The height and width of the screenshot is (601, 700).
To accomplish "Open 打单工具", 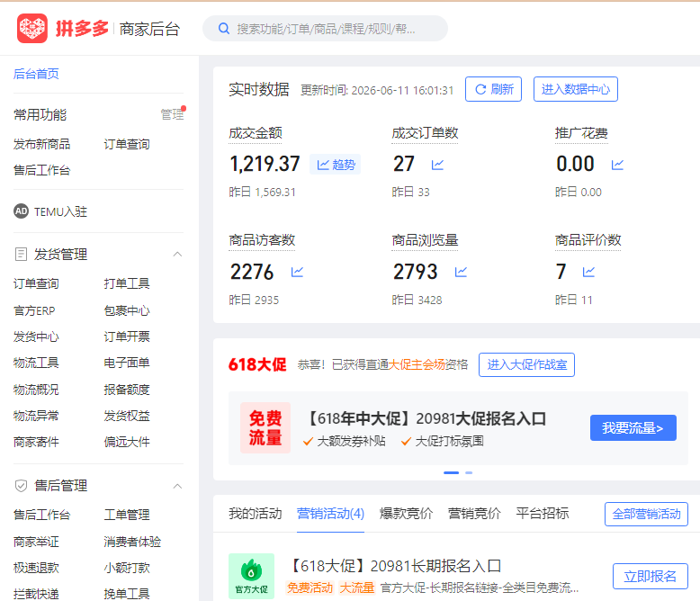I will [127, 283].
